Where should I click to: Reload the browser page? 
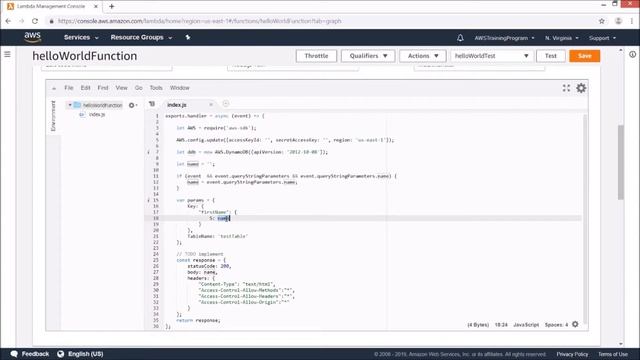(x=35, y=21)
